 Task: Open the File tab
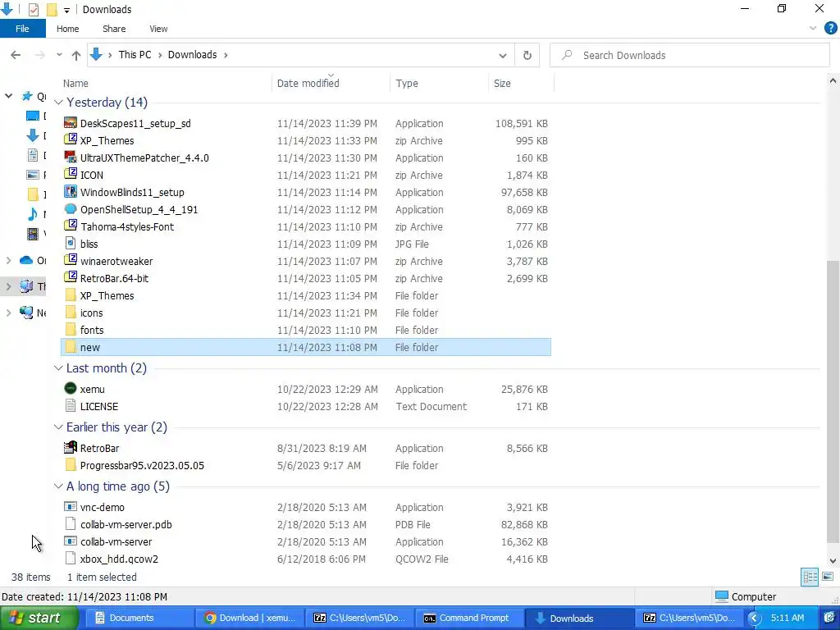(x=22, y=29)
